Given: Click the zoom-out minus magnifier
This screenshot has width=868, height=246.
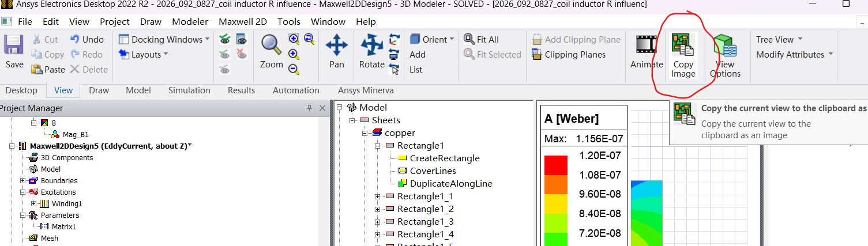Looking at the screenshot, I should tap(294, 70).
